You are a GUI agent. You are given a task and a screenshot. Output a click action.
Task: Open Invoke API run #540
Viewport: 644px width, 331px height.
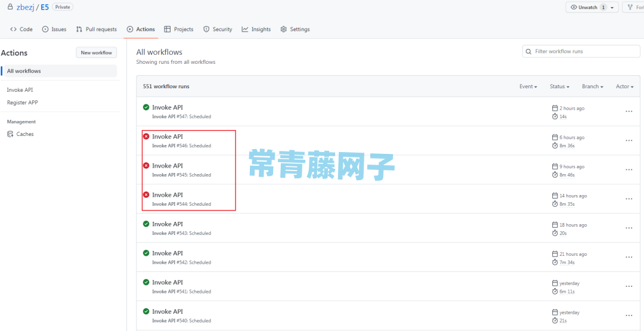167,311
